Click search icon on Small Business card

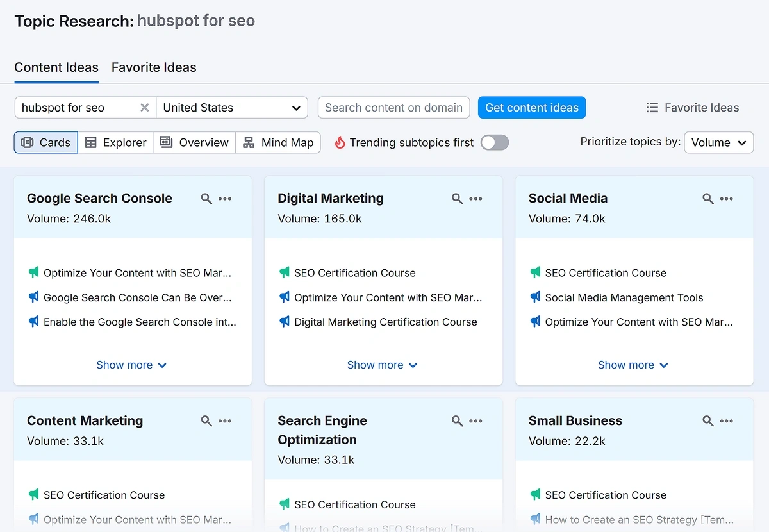click(x=708, y=421)
